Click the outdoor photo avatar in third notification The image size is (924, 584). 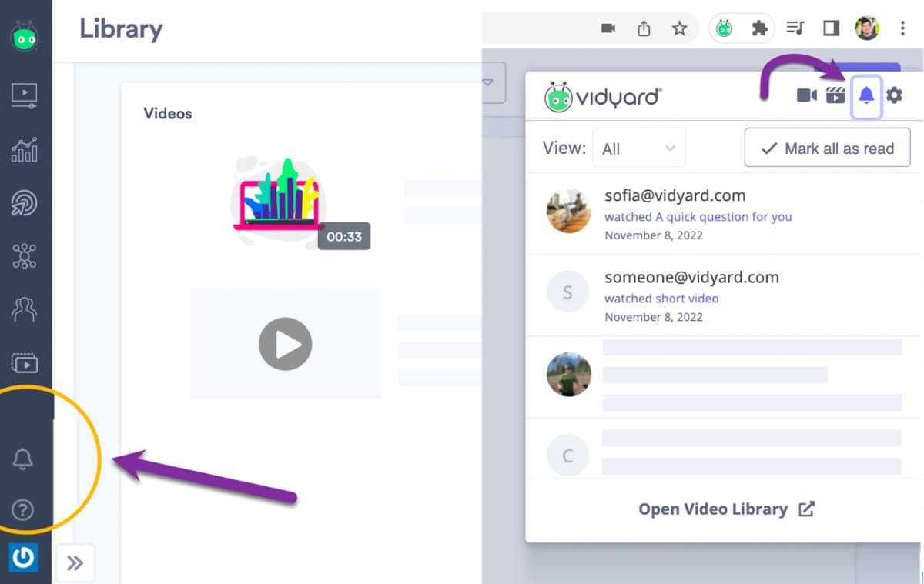pos(569,375)
